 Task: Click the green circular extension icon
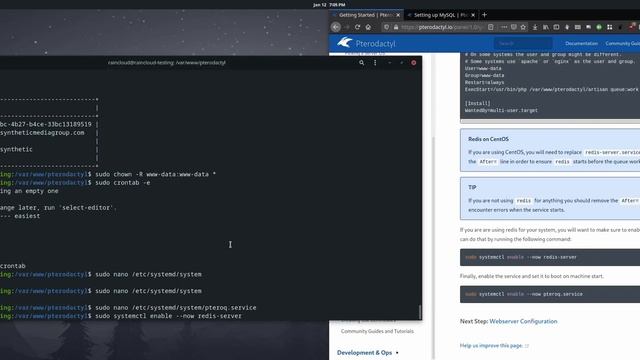point(599,27)
